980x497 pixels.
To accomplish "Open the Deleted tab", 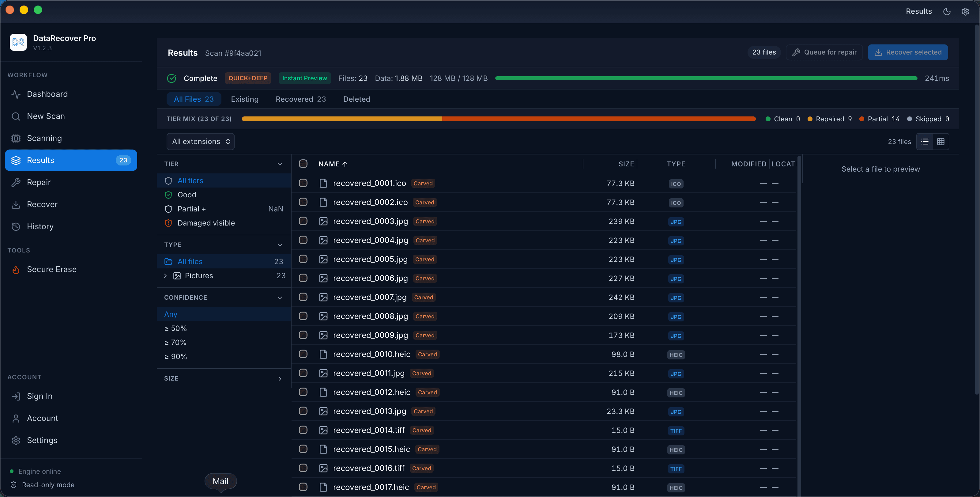I will coord(356,99).
